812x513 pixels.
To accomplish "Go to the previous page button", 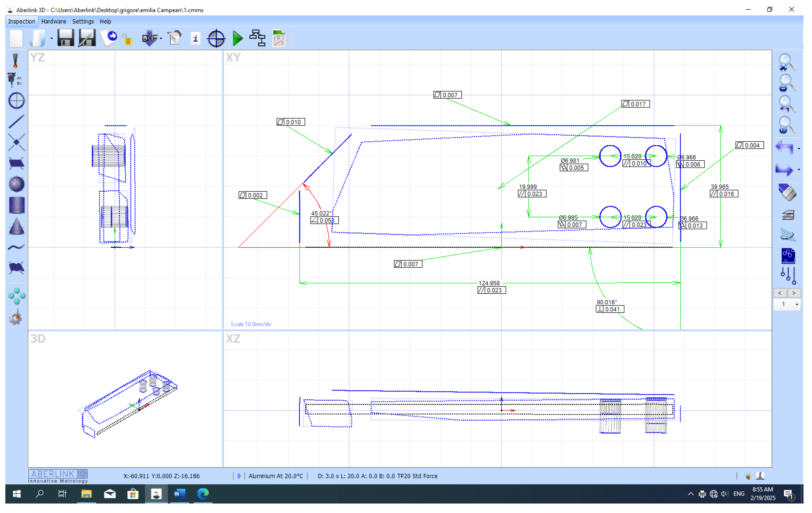I will 780,293.
